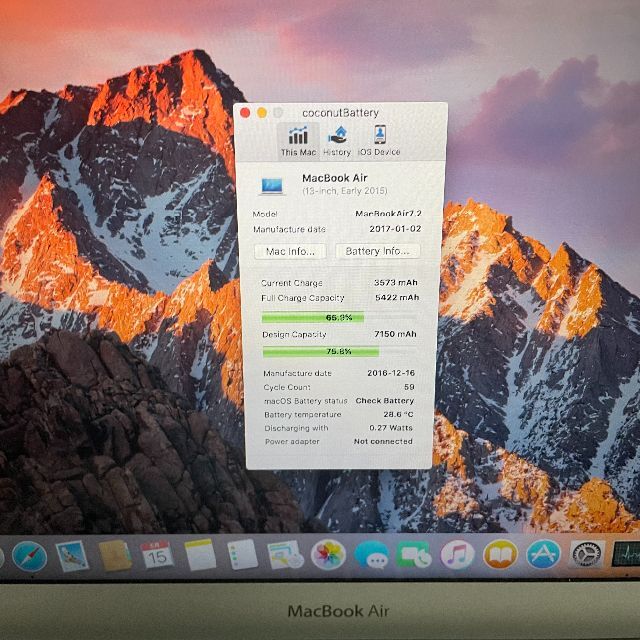Open the App Store from the Dock
The height and width of the screenshot is (640, 640).
tap(543, 554)
